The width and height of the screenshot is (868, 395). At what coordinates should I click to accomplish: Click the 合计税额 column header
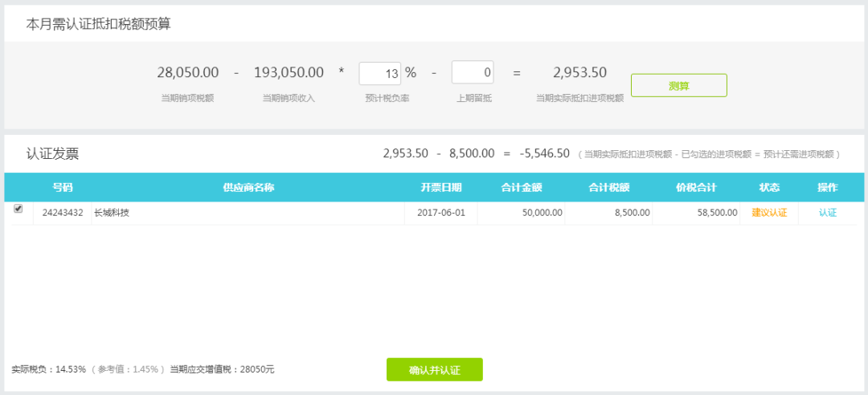[609, 188]
